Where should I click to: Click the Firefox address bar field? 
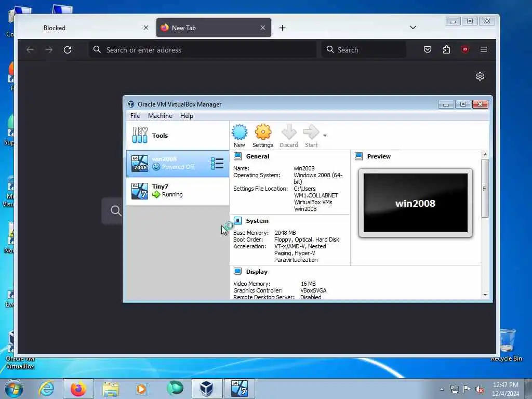203,50
